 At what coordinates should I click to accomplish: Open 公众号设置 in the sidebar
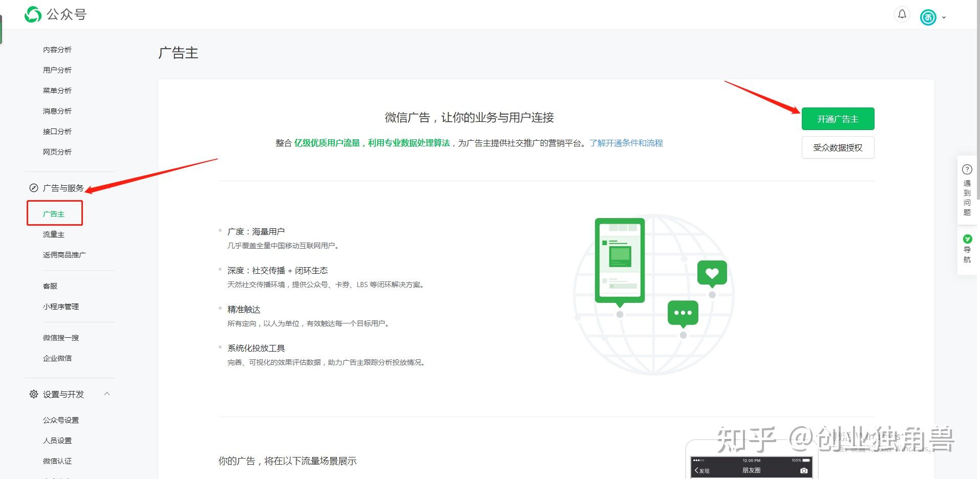pos(61,420)
